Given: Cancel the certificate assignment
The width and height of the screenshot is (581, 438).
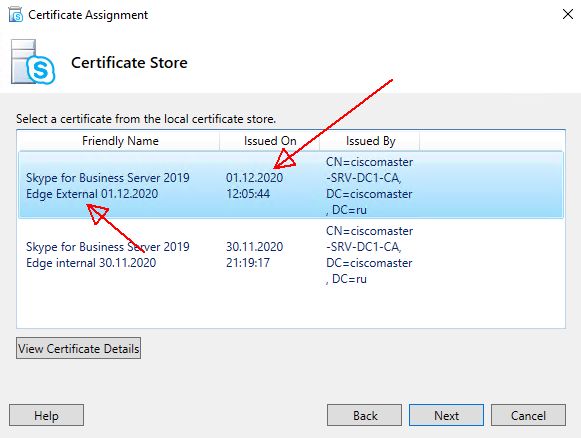Looking at the screenshot, I should (x=528, y=415).
